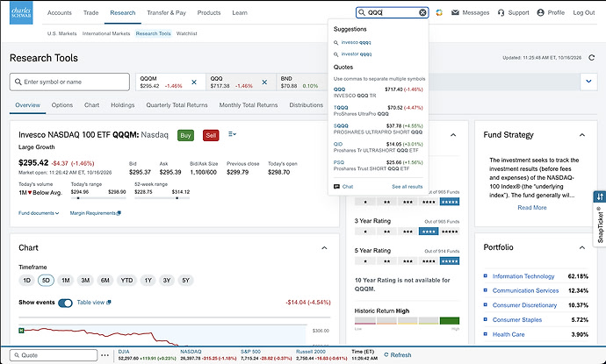This screenshot has height=364, width=606.
Task: Switch to the Holdings tab
Action: click(x=122, y=105)
